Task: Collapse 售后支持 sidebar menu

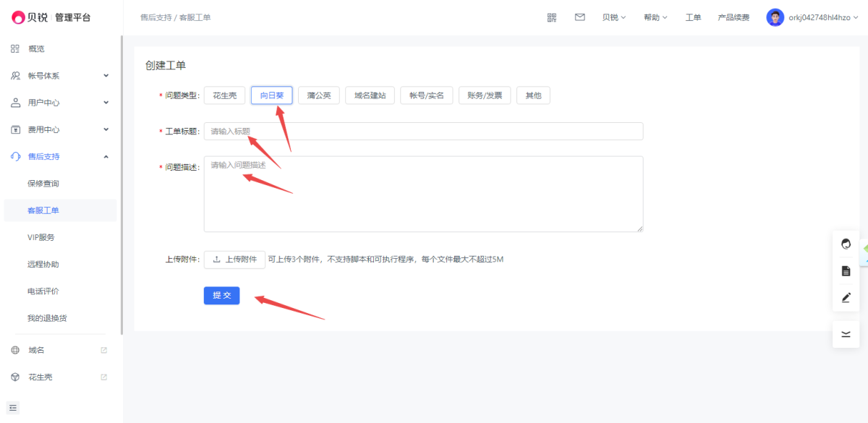Action: point(106,156)
